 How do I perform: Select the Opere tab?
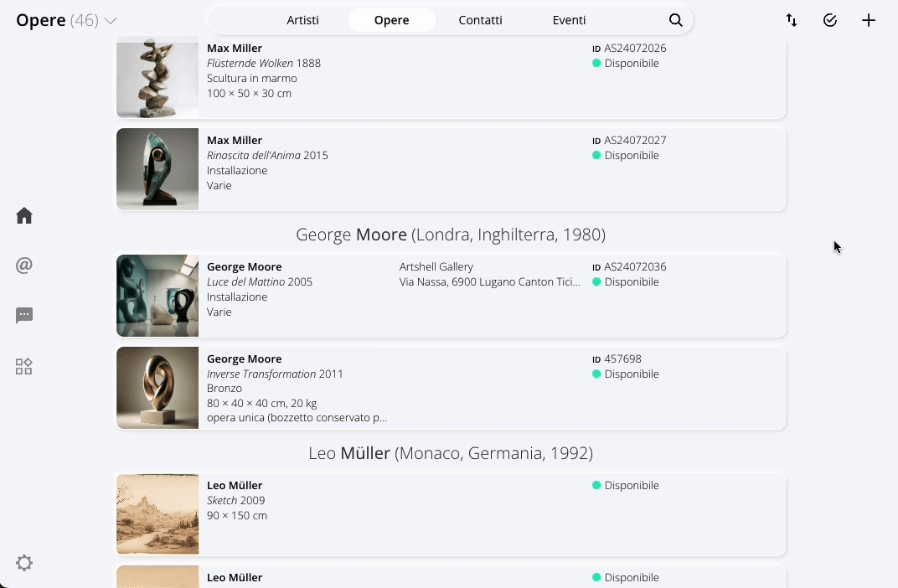click(x=392, y=20)
